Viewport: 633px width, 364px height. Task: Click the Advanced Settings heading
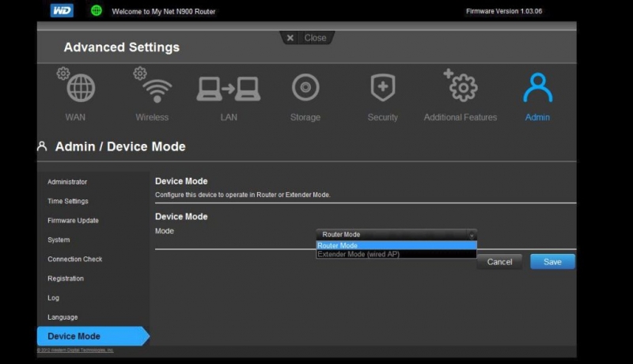(x=122, y=47)
